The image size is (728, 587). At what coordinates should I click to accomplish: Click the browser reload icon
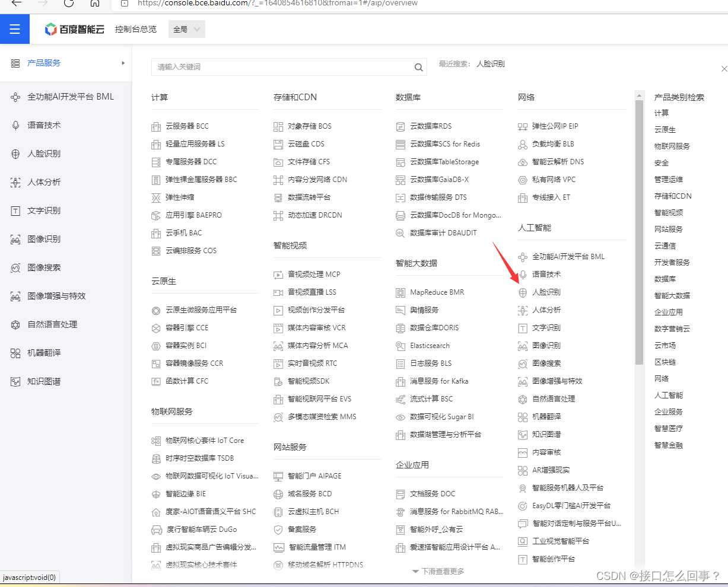tap(68, 3)
